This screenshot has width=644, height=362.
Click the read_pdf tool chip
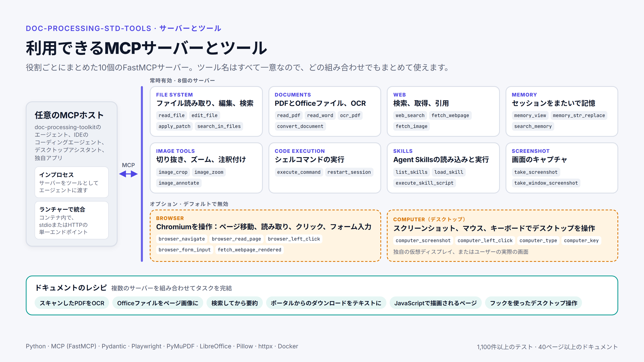(x=289, y=115)
